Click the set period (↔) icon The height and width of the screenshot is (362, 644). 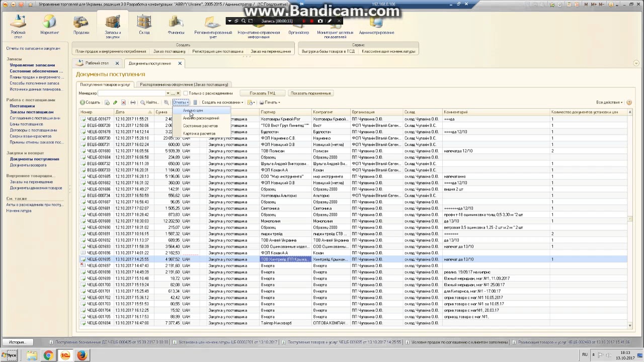click(x=133, y=103)
